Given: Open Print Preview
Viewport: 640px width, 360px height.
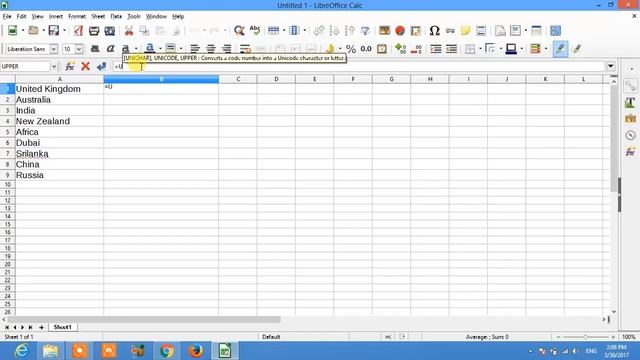Looking at the screenshot, I should (109, 31).
